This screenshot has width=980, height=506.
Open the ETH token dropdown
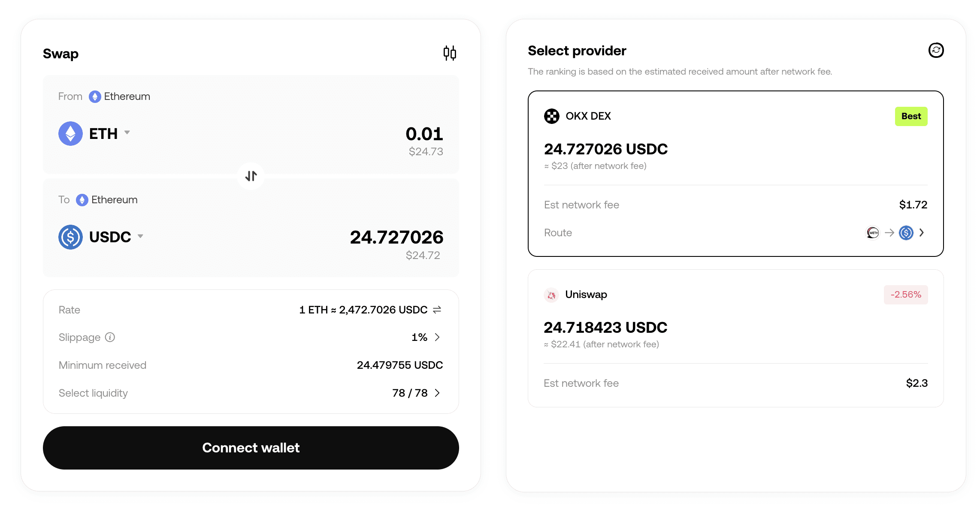click(127, 133)
